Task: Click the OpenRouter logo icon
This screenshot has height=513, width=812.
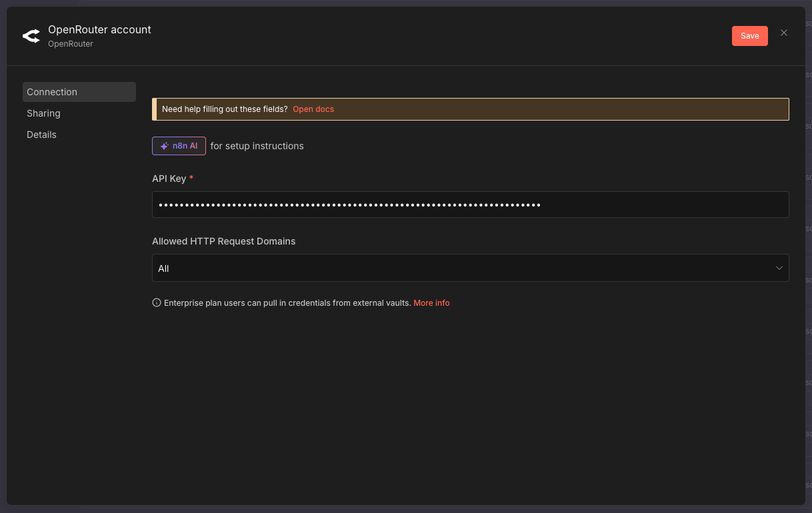Action: pyautogui.click(x=31, y=36)
